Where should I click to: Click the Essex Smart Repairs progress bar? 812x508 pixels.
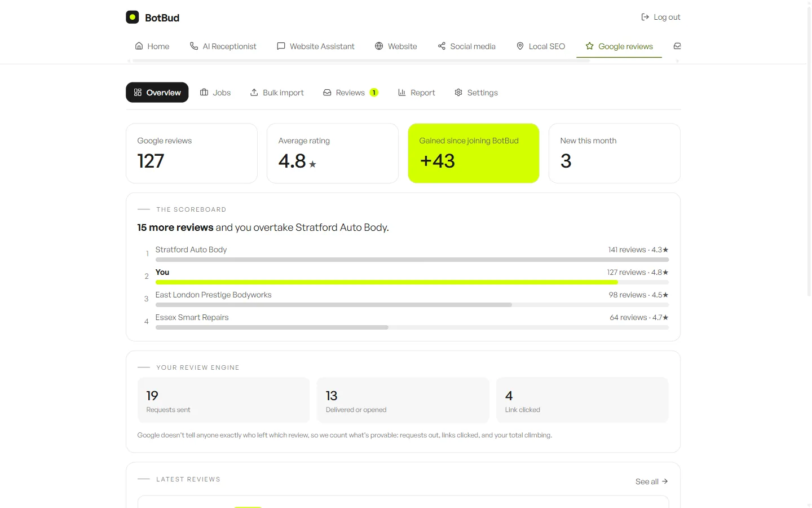click(272, 327)
